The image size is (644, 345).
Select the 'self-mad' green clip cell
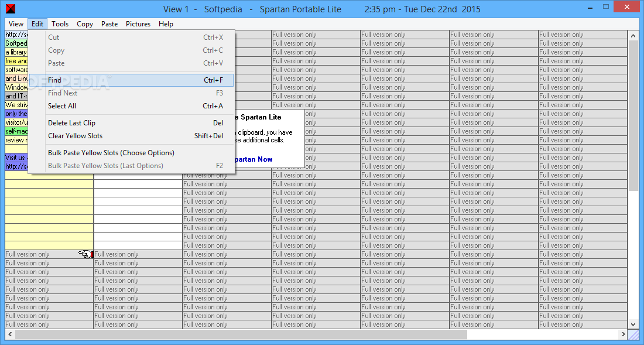pos(16,131)
